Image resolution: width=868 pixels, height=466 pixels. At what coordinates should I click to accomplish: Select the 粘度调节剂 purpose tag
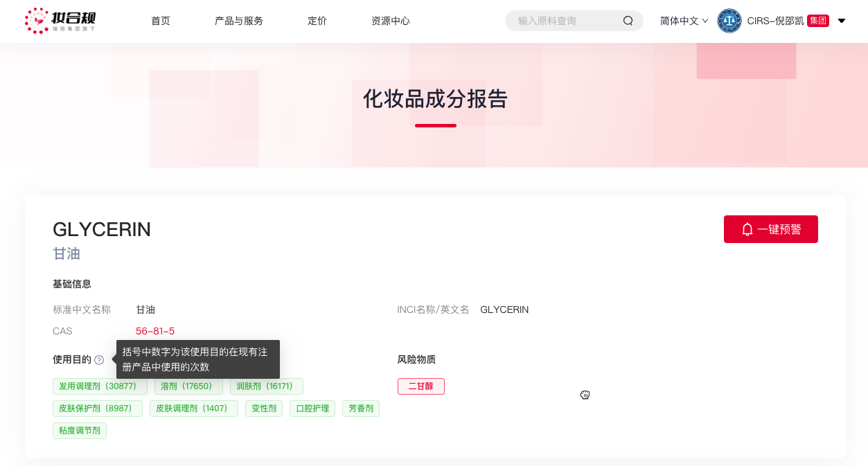[x=80, y=430]
